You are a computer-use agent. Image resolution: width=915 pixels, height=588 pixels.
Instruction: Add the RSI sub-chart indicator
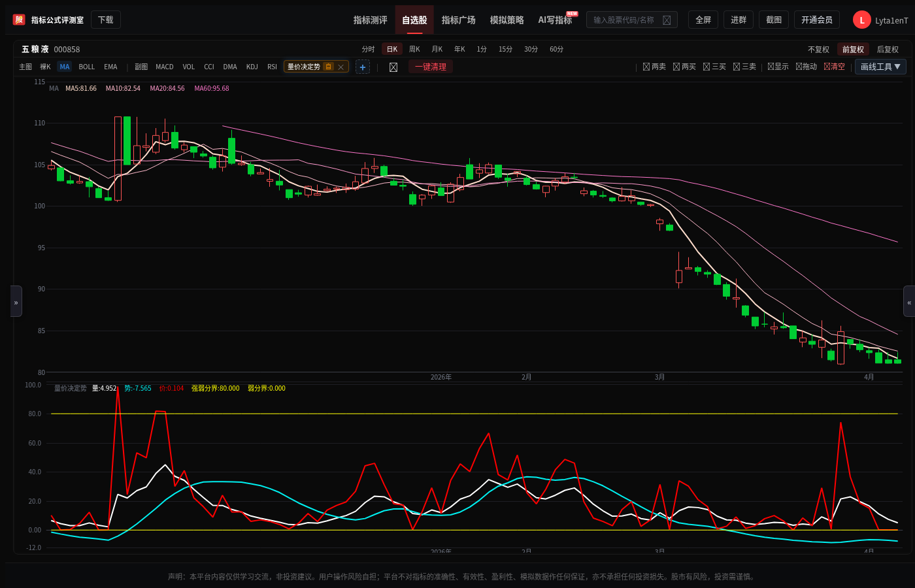click(273, 67)
